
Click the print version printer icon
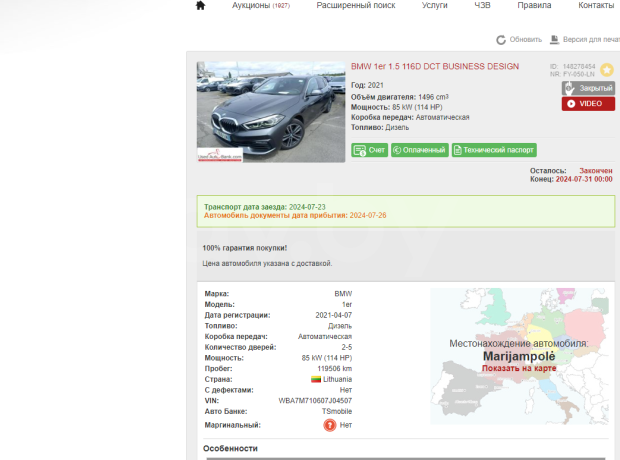pyautogui.click(x=554, y=40)
